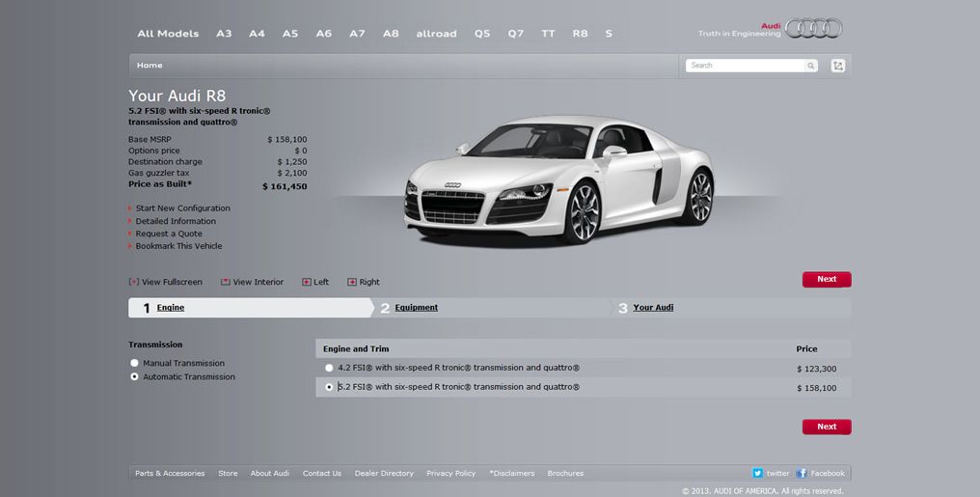Open the A7 model menu
The image size is (980, 497).
coord(357,34)
